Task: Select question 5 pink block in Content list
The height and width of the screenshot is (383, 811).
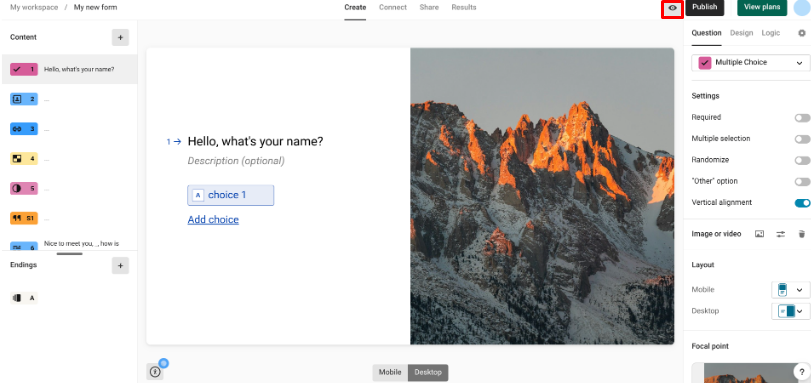Action: (24, 188)
